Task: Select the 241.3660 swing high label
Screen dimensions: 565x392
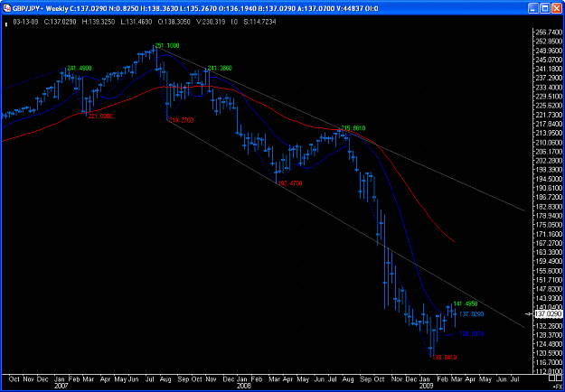Action: (x=220, y=68)
